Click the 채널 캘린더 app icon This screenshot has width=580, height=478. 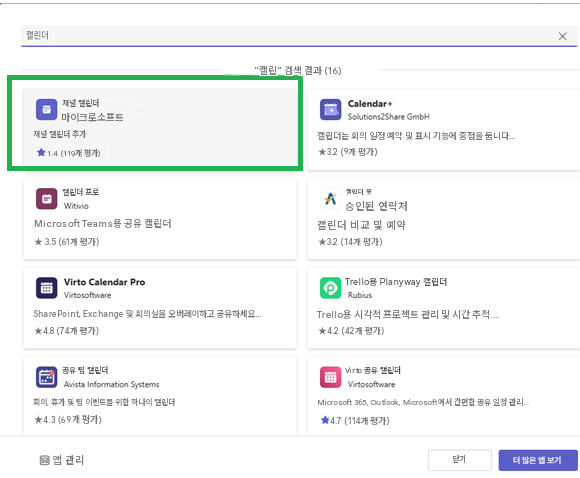pos(47,110)
